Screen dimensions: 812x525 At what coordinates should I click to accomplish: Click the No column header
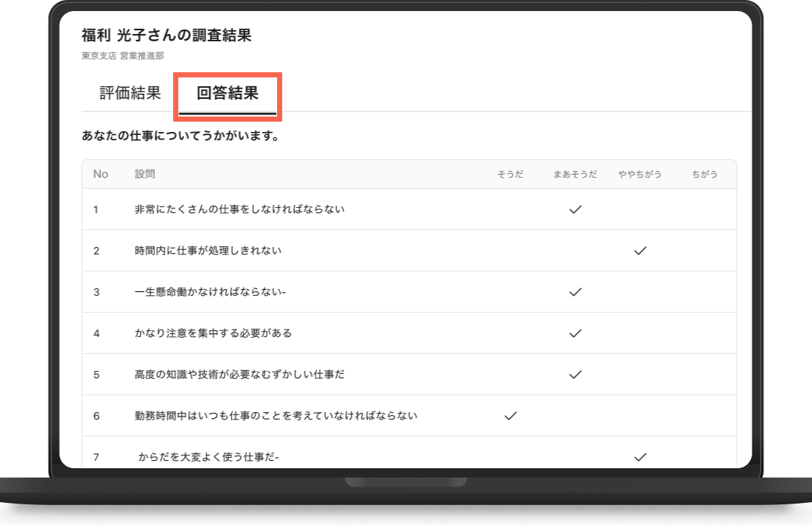(x=100, y=174)
